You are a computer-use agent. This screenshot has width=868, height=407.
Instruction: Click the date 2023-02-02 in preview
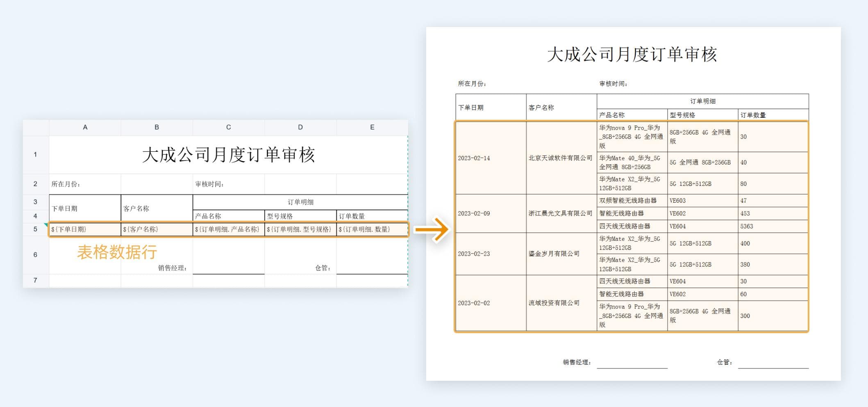tap(474, 303)
